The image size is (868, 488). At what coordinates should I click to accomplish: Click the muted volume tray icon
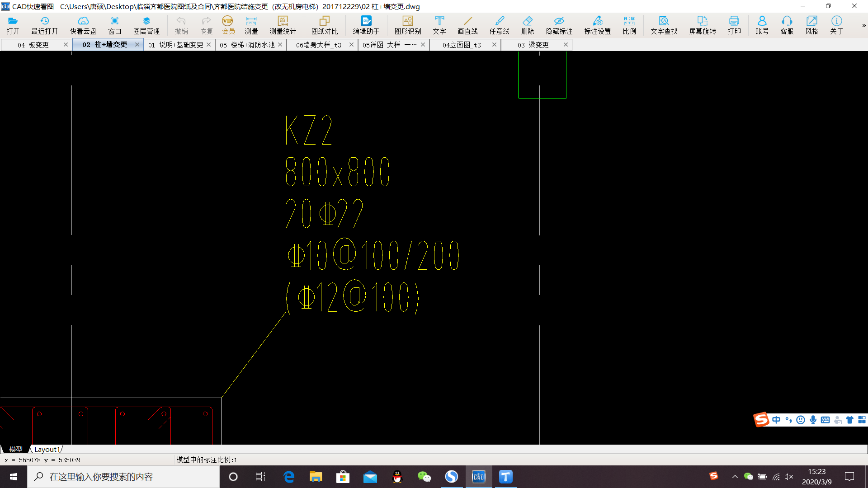[789, 477]
